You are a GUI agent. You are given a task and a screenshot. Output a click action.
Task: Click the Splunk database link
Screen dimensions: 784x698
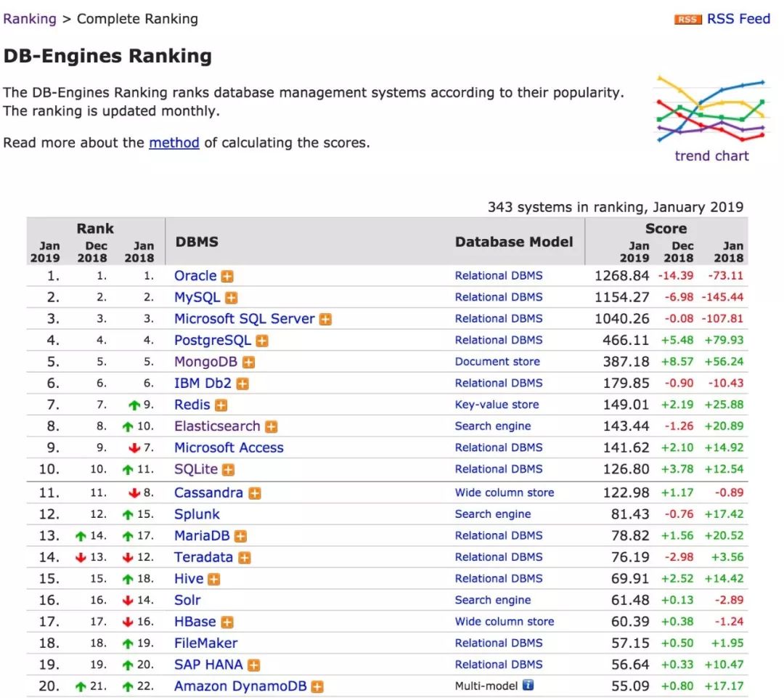tap(197, 514)
